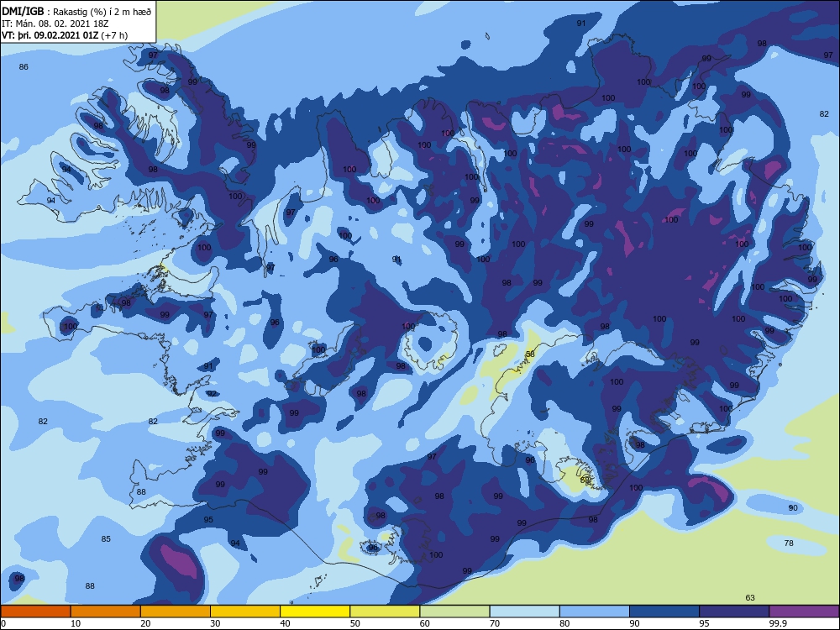Select the 10-20 orange legend swatch
Screen dimensions: 840x630
coord(106,612)
